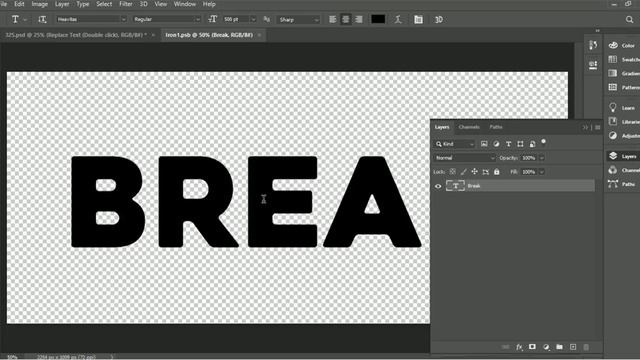The image size is (640, 360).
Task: Open the Normal blend mode dropdown
Action: [x=464, y=158]
